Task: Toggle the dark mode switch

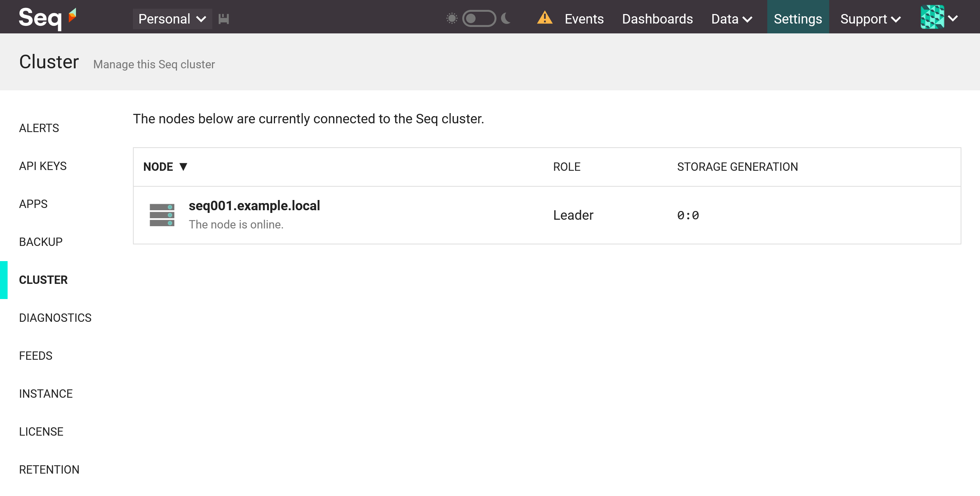Action: (479, 18)
